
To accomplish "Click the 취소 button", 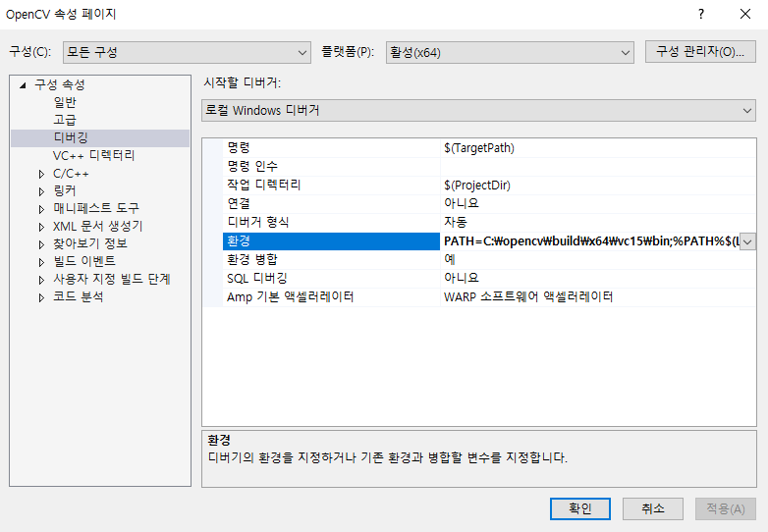I will coord(653,509).
